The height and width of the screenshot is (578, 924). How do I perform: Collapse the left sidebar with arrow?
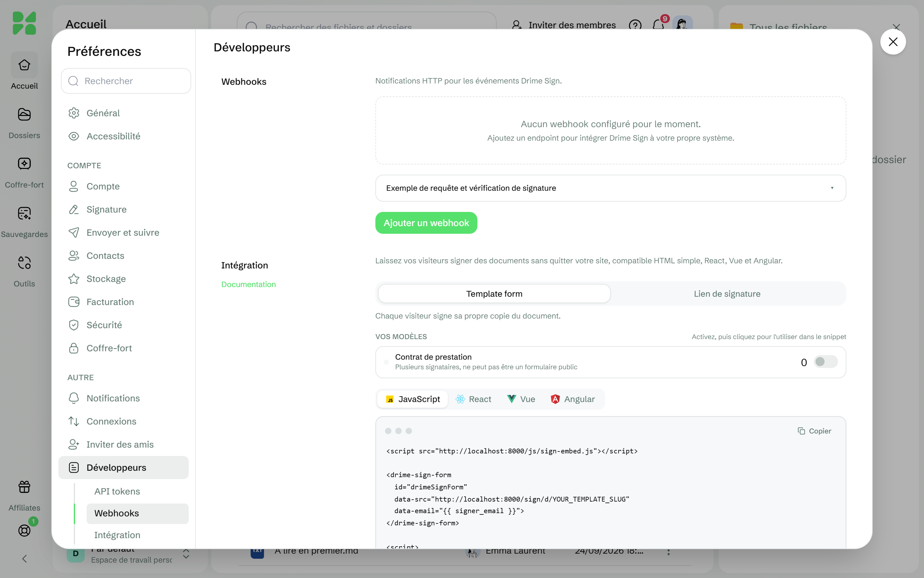[x=24, y=559]
